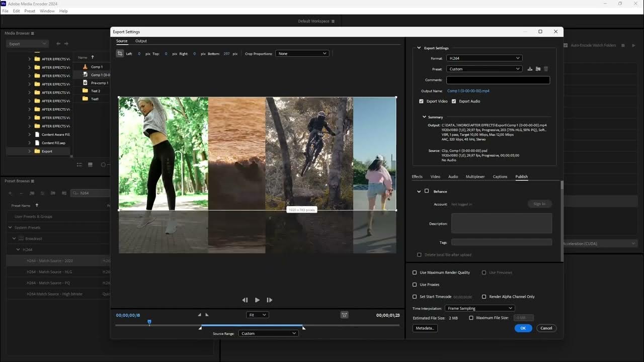Click the output name link Comp 1 (0-00-00-00).mp4
The image size is (644, 362).
pos(468,91)
